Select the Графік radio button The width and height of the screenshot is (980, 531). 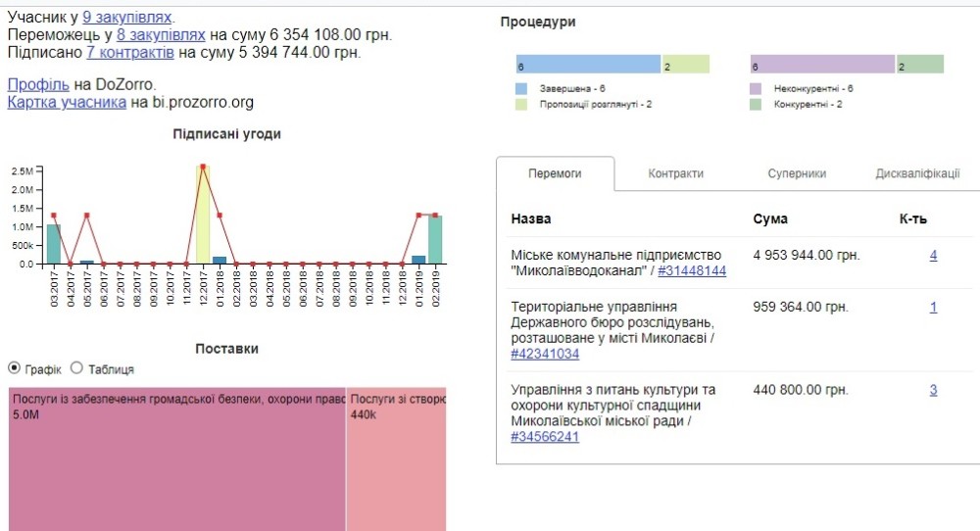(14, 368)
